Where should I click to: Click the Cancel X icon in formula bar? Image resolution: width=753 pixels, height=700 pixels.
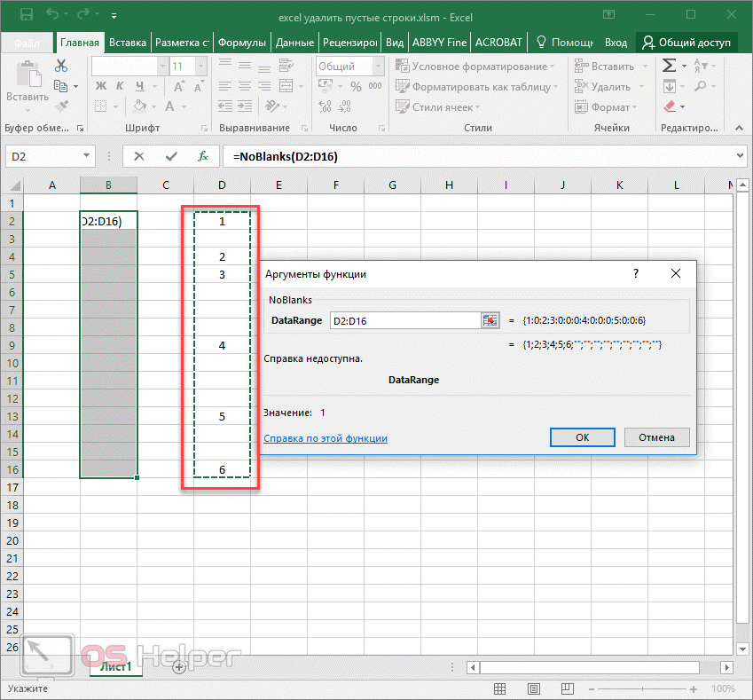(x=139, y=156)
